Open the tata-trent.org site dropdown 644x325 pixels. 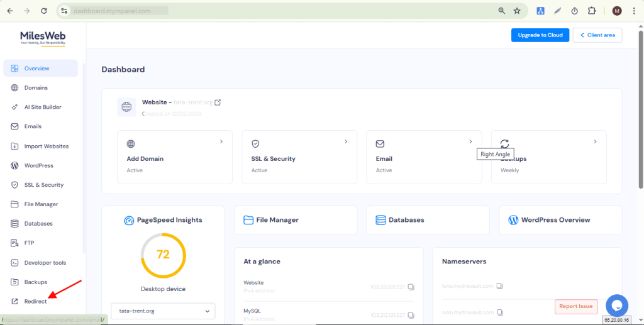[163, 311]
